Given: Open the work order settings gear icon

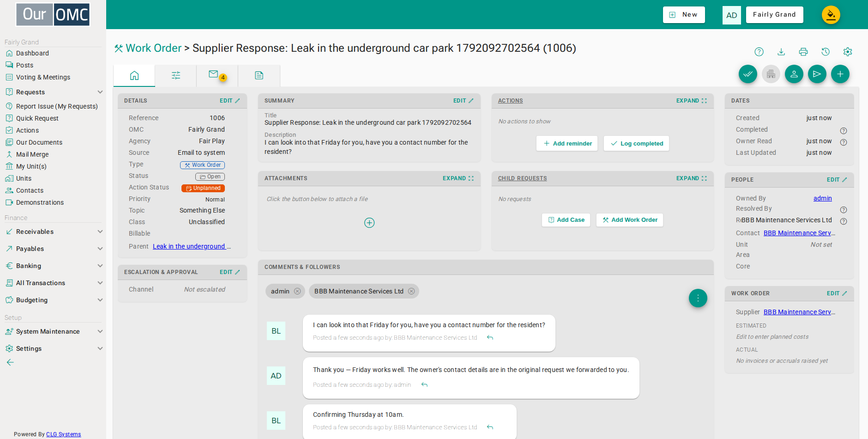Looking at the screenshot, I should tap(848, 52).
